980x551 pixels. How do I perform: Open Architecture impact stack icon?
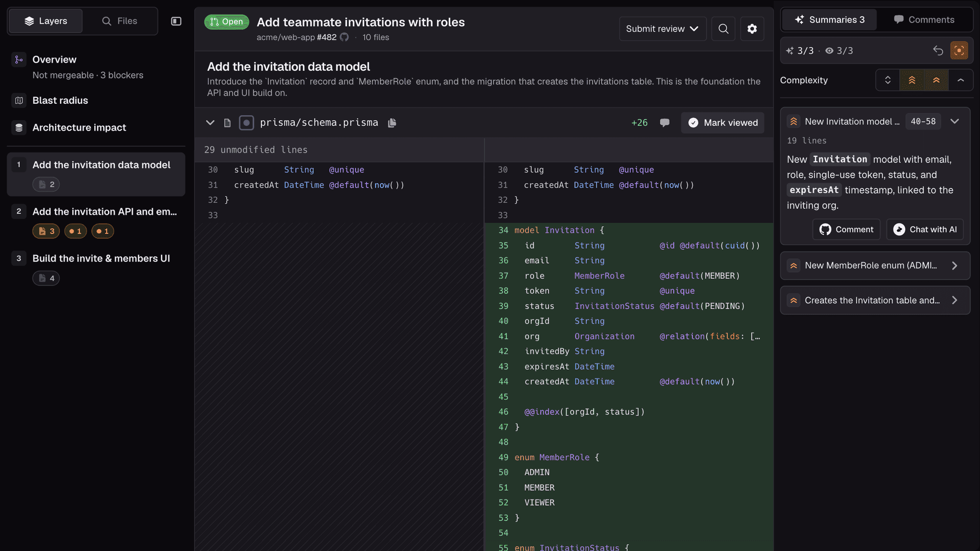19,128
